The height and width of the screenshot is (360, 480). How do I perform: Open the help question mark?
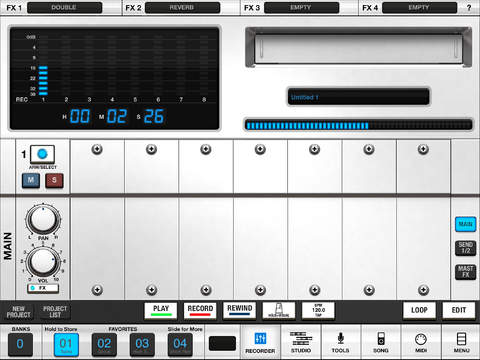click(x=469, y=7)
